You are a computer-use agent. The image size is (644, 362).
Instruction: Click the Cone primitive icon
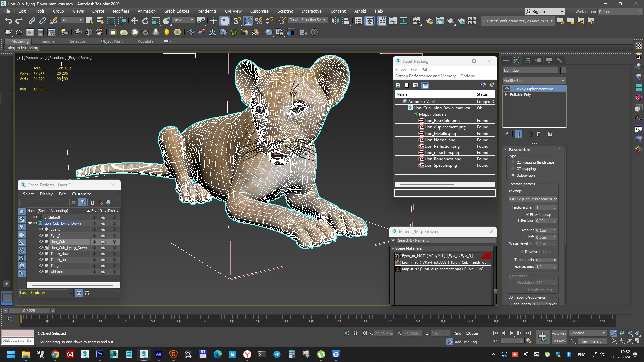click(156, 32)
